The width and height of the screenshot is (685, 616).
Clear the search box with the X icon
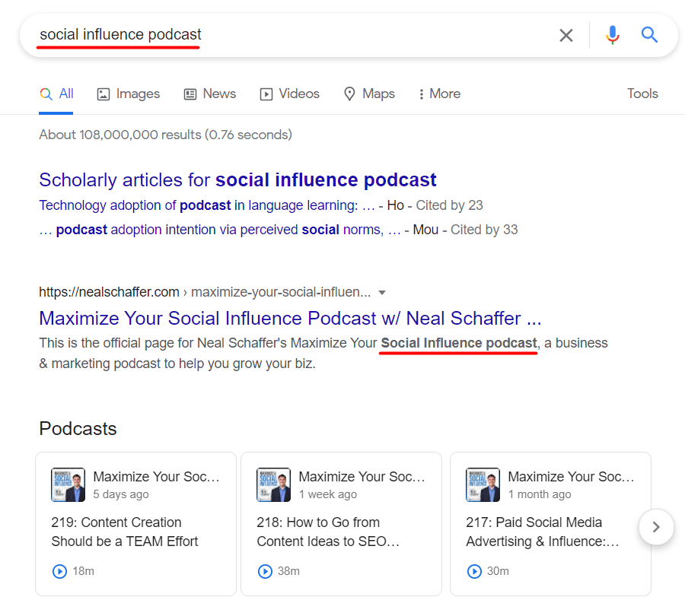pos(566,35)
